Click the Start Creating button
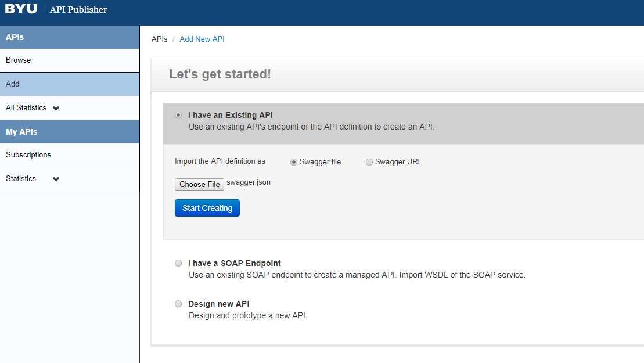The height and width of the screenshot is (363, 644). pyautogui.click(x=207, y=208)
